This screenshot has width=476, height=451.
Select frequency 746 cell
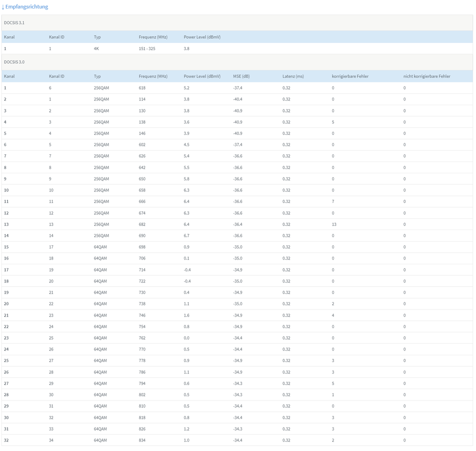[x=142, y=315]
